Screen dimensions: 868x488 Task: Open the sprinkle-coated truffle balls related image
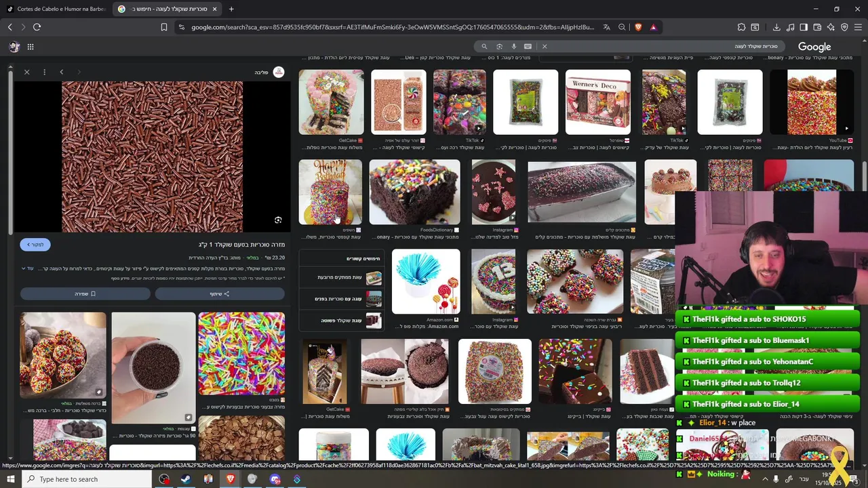tap(63, 355)
